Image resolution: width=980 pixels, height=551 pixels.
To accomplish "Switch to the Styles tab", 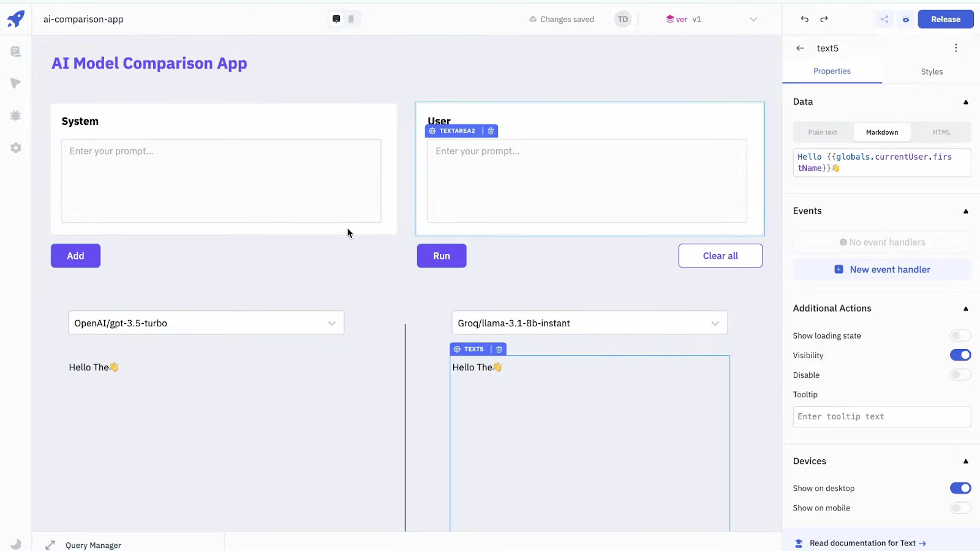I will (x=932, y=72).
